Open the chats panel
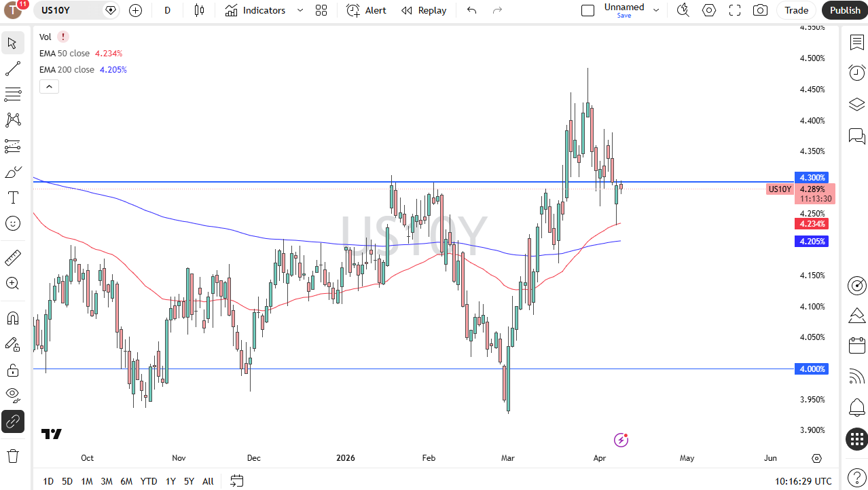The image size is (868, 490). (x=856, y=136)
